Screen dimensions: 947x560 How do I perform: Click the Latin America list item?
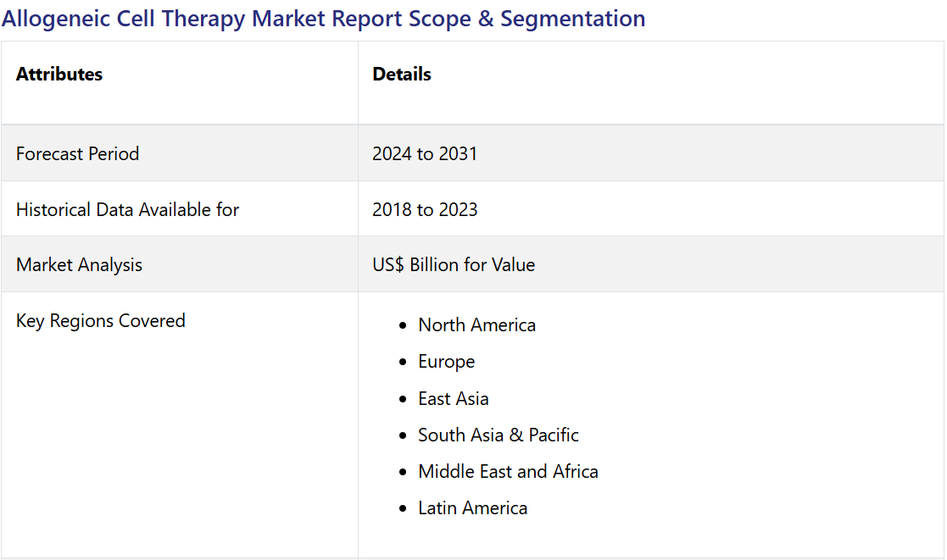point(472,508)
